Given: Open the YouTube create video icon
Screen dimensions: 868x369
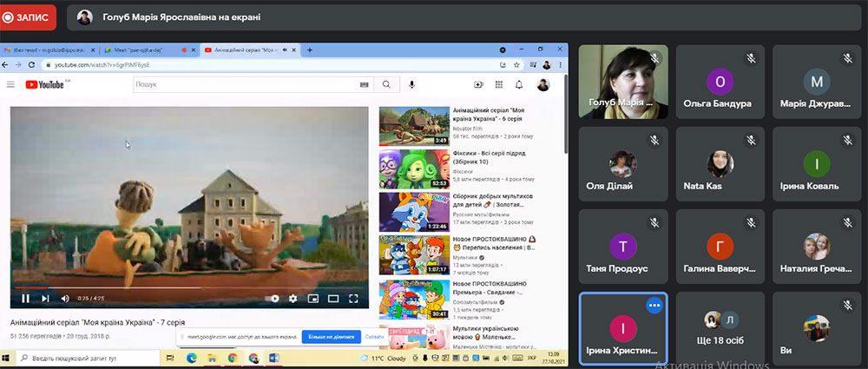Looking at the screenshot, I should [478, 85].
